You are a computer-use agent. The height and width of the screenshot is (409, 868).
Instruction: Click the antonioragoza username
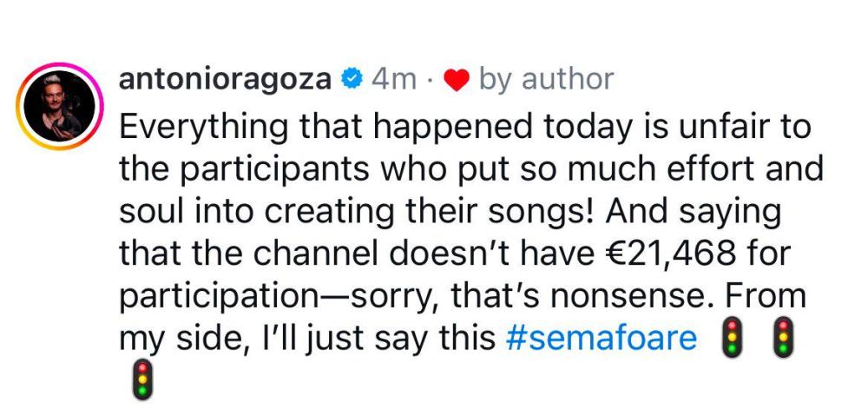pos(224,79)
